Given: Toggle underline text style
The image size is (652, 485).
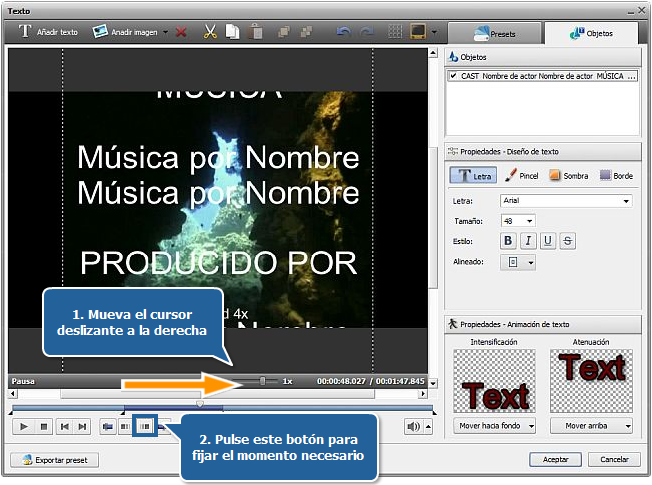Looking at the screenshot, I should point(548,240).
